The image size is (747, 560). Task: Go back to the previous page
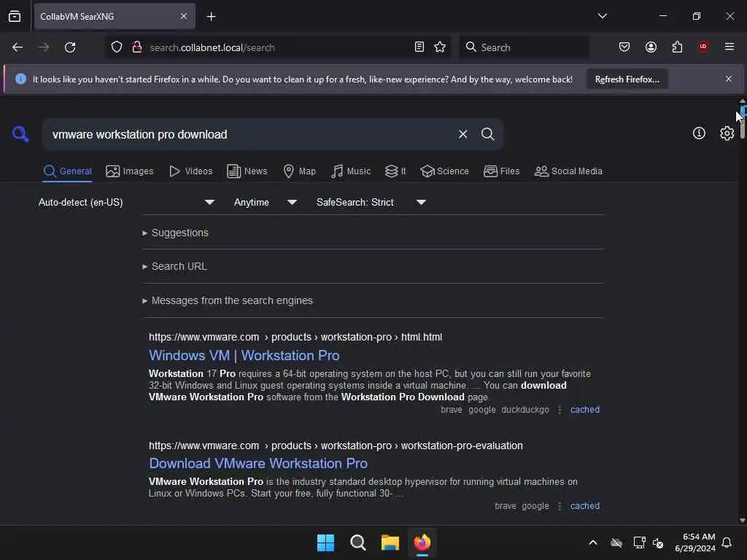pos(18,47)
